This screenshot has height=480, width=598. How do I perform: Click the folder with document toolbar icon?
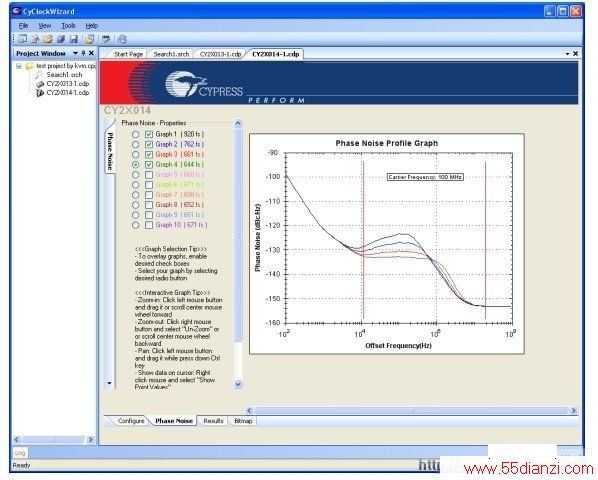point(89,39)
